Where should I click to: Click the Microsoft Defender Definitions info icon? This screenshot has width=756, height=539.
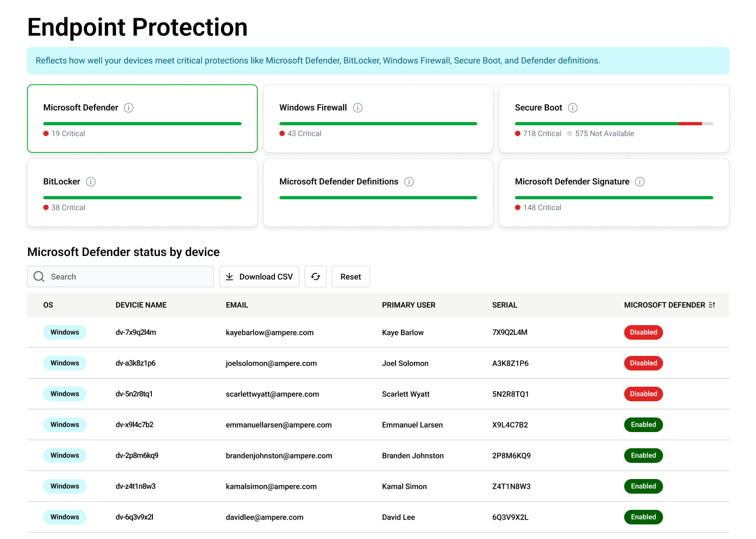tap(410, 181)
